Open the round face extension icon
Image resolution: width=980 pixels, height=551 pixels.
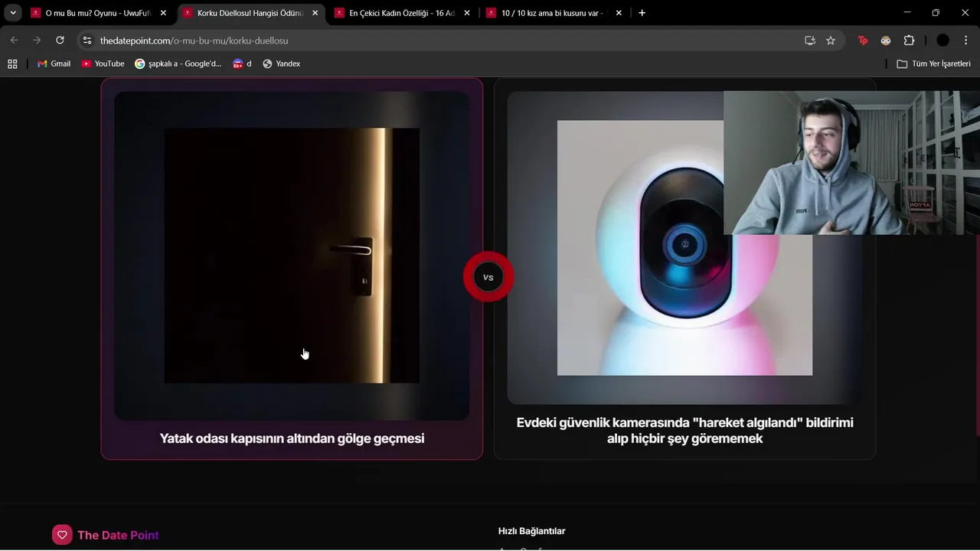[x=886, y=41]
